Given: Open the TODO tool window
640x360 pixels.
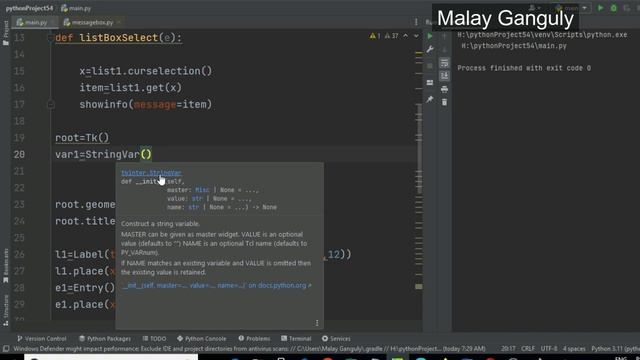Looking at the screenshot, I should [154, 339].
